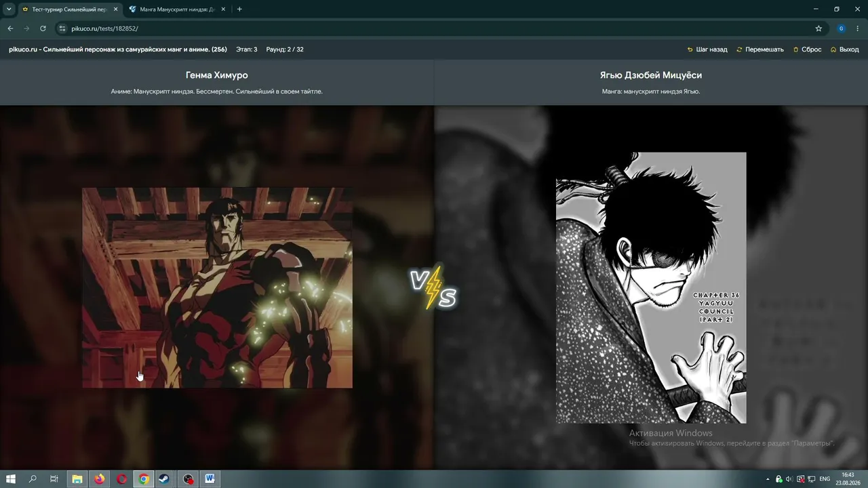Click the description under Генма Химуро

click(217, 91)
